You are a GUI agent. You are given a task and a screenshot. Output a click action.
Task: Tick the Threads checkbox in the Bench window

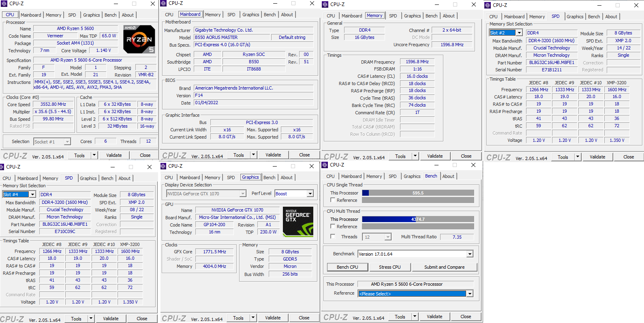(333, 237)
